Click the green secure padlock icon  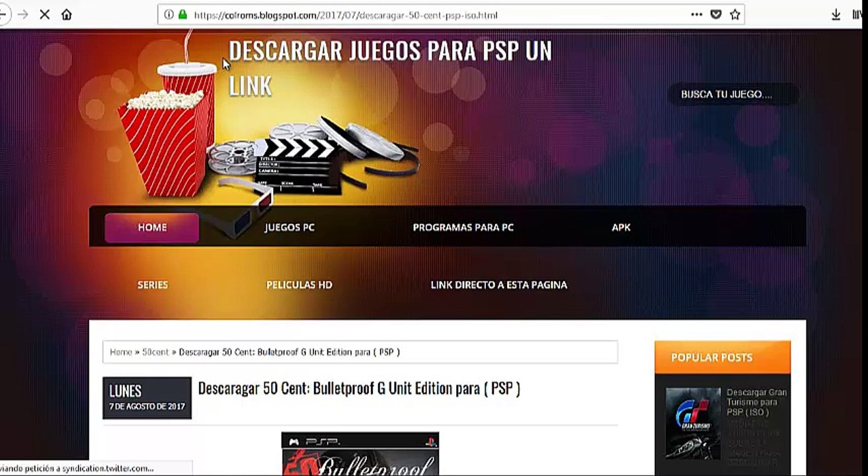[x=182, y=15]
